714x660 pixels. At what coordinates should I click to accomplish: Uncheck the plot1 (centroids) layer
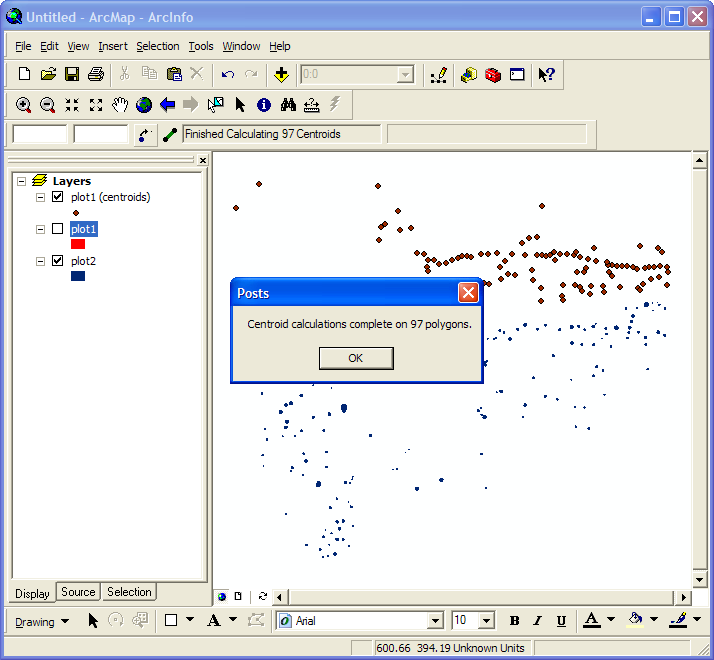57,197
